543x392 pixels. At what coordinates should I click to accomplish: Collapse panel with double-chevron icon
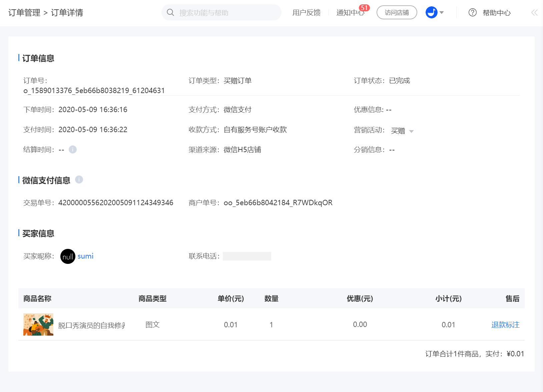coord(534,13)
